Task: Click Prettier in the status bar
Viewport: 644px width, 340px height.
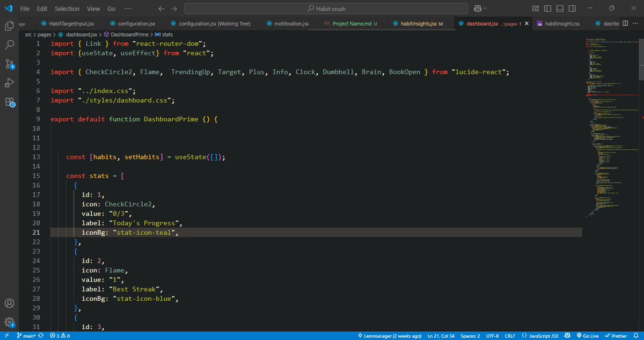Action: click(x=617, y=336)
